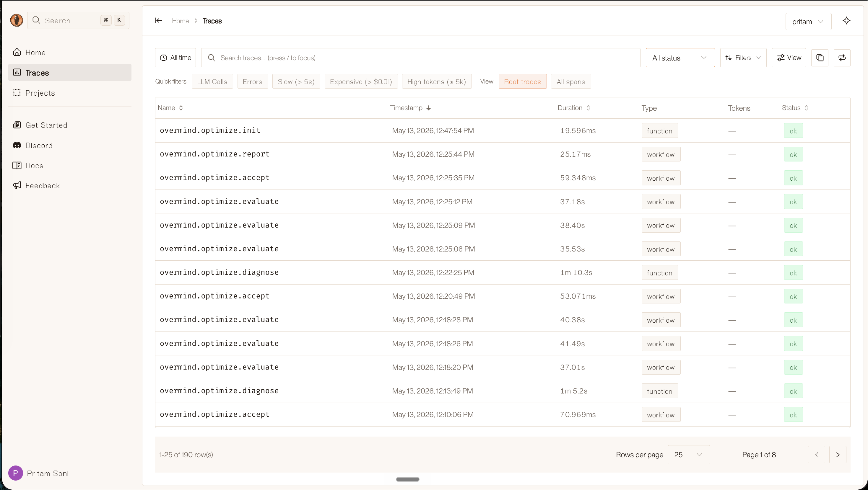Select Traces in the sidebar

point(70,72)
